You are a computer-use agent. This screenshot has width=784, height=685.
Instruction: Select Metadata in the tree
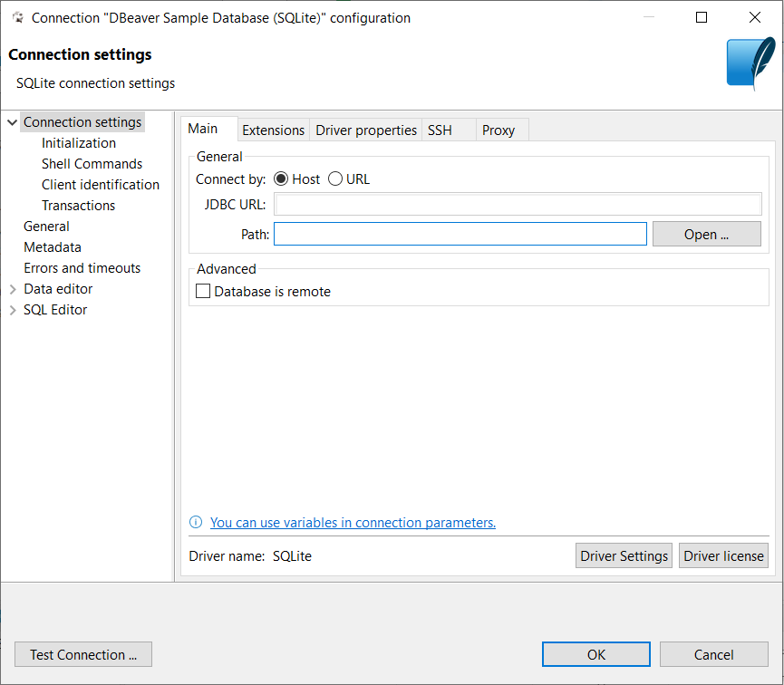52,247
